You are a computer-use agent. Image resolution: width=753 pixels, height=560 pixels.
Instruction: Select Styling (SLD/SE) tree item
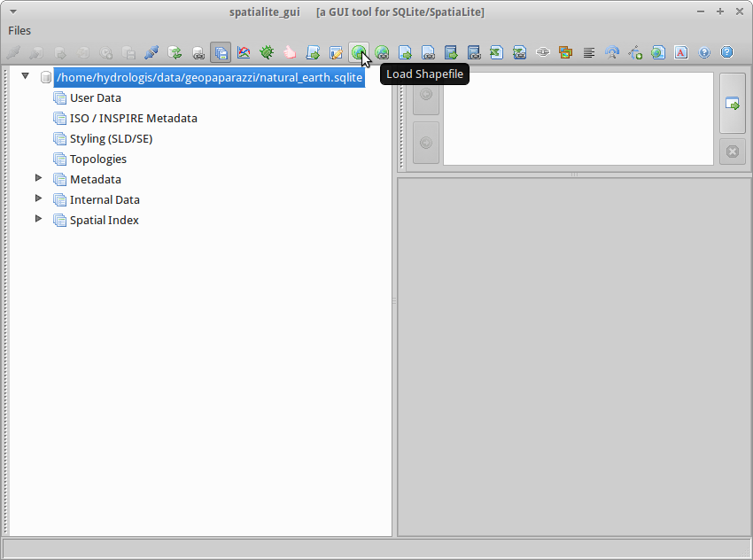point(112,139)
